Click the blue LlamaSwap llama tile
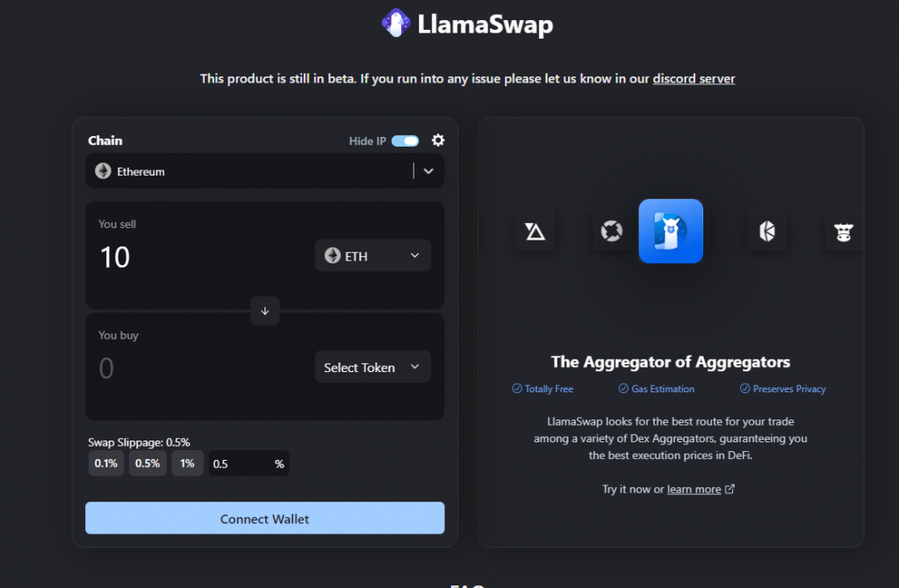Viewport: 899px width, 588px height. [x=671, y=231]
